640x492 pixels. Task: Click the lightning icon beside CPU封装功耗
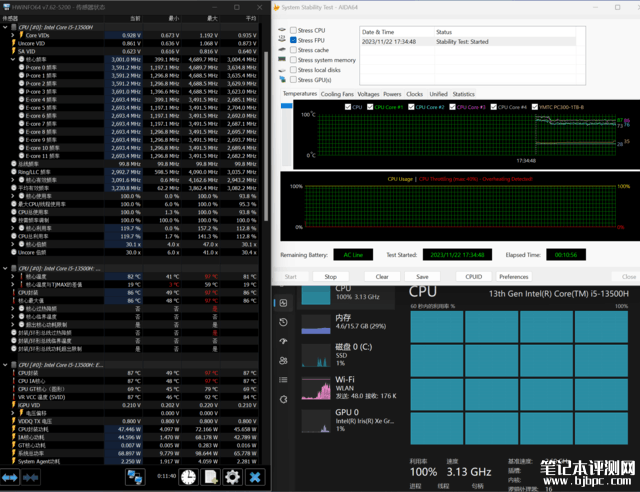(x=13, y=429)
